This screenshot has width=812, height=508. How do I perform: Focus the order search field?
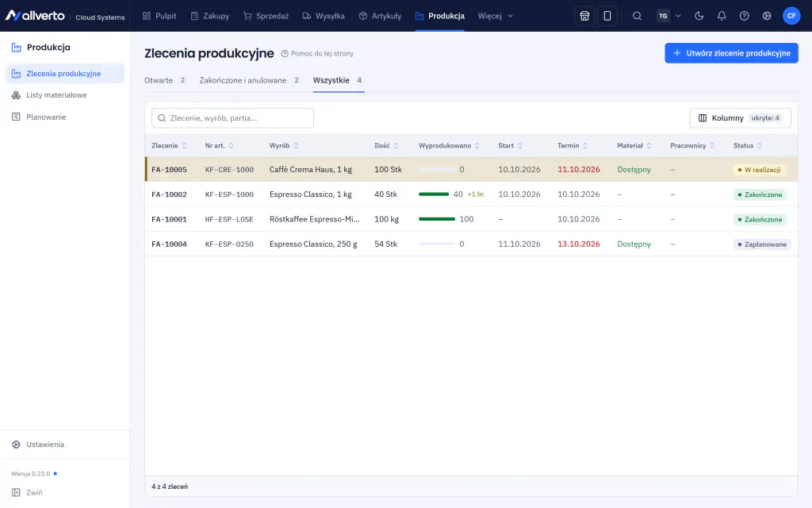tap(232, 118)
